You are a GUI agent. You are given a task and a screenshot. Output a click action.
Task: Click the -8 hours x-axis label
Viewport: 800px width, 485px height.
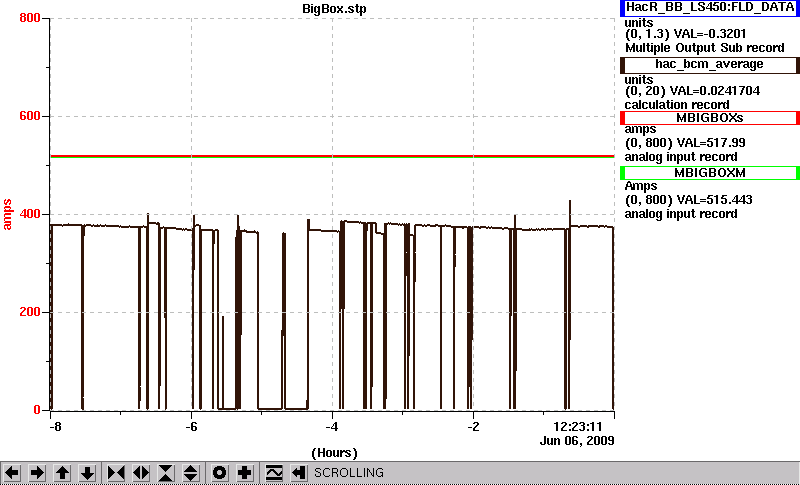[55, 426]
